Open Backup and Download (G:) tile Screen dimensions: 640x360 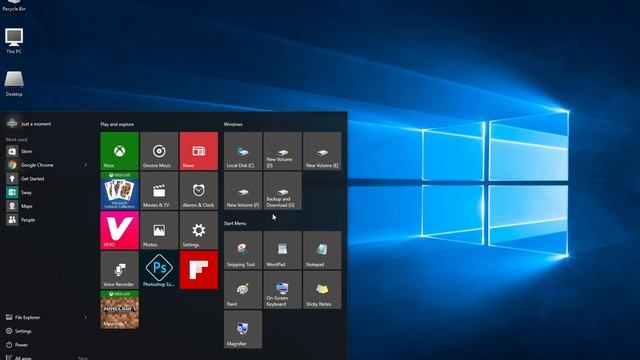(x=282, y=191)
